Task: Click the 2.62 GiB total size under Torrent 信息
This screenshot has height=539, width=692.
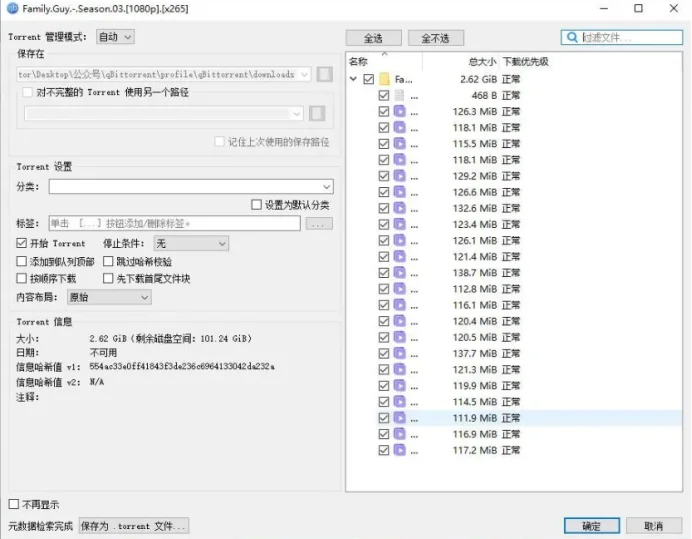Action: 108,339
